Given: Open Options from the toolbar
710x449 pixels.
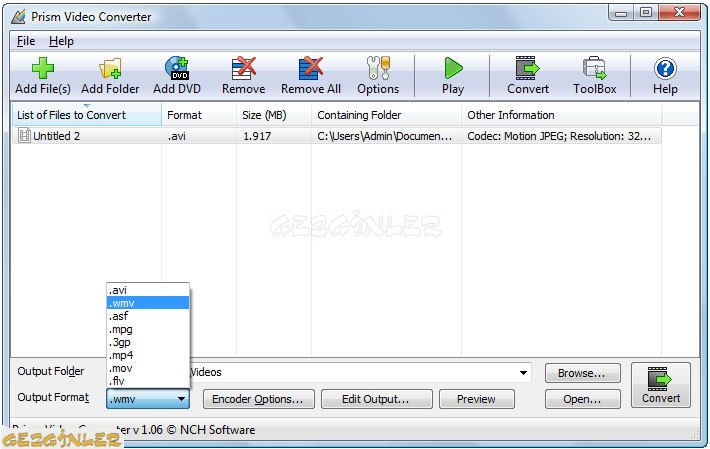Looking at the screenshot, I should [x=378, y=68].
